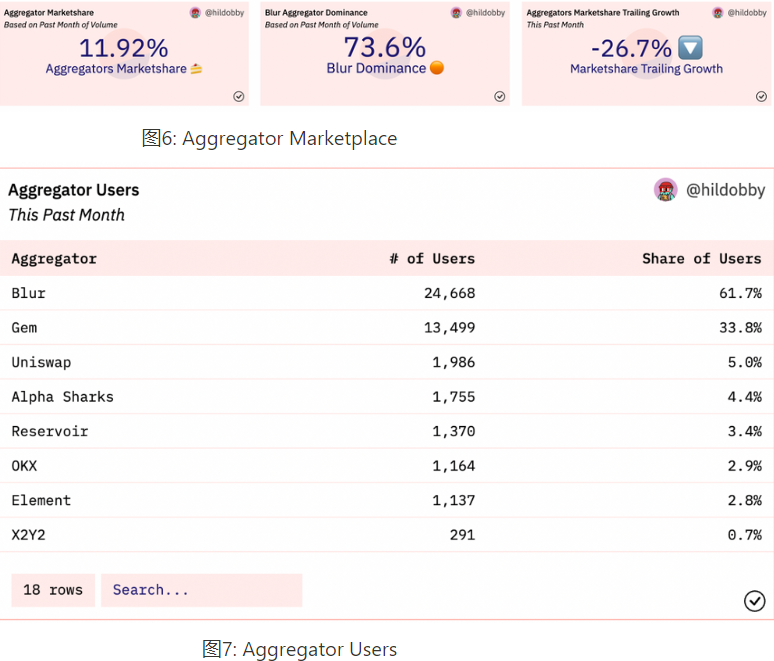Open @hildobby link in Blur Aggregator Dominance card
Screen dimensions: 774x661
[486, 13]
